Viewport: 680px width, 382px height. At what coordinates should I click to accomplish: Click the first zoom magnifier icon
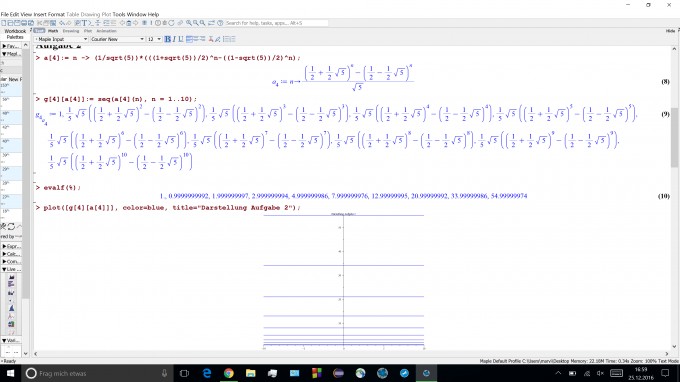(x=189, y=23)
